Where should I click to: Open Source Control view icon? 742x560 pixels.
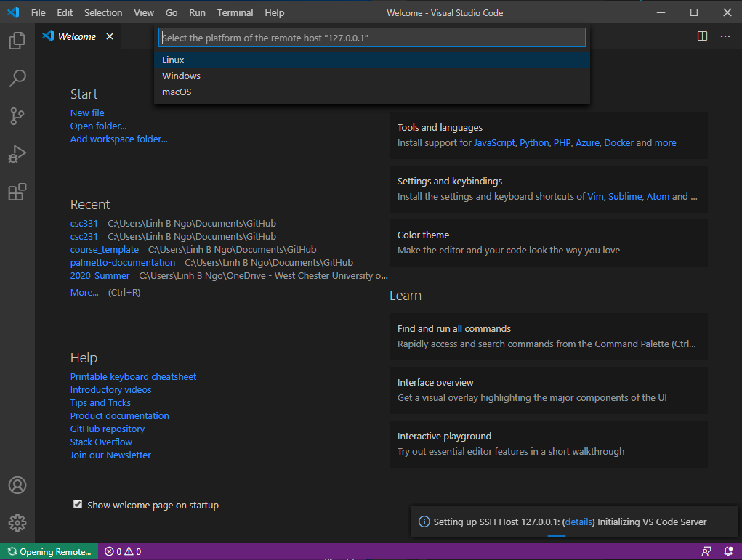[17, 116]
